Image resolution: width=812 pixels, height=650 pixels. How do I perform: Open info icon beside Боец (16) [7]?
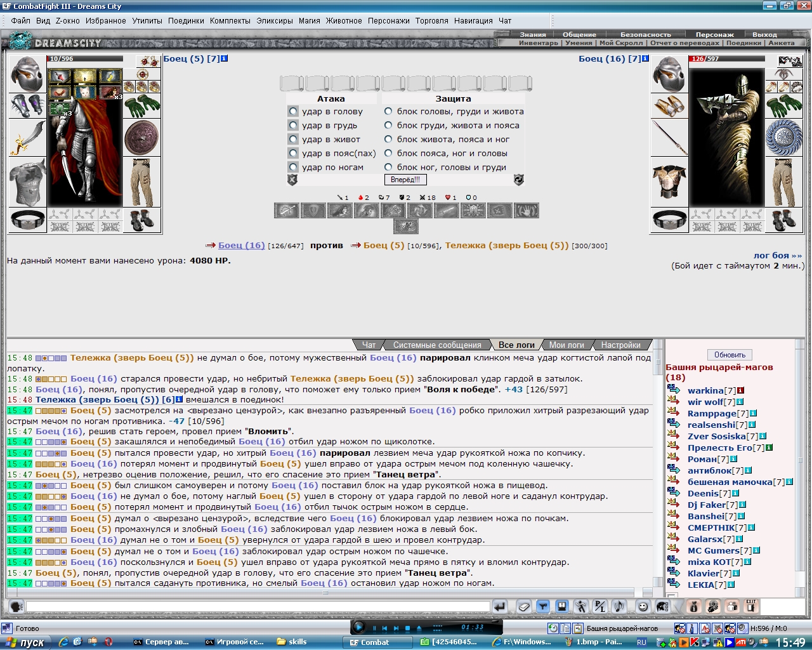tap(645, 58)
